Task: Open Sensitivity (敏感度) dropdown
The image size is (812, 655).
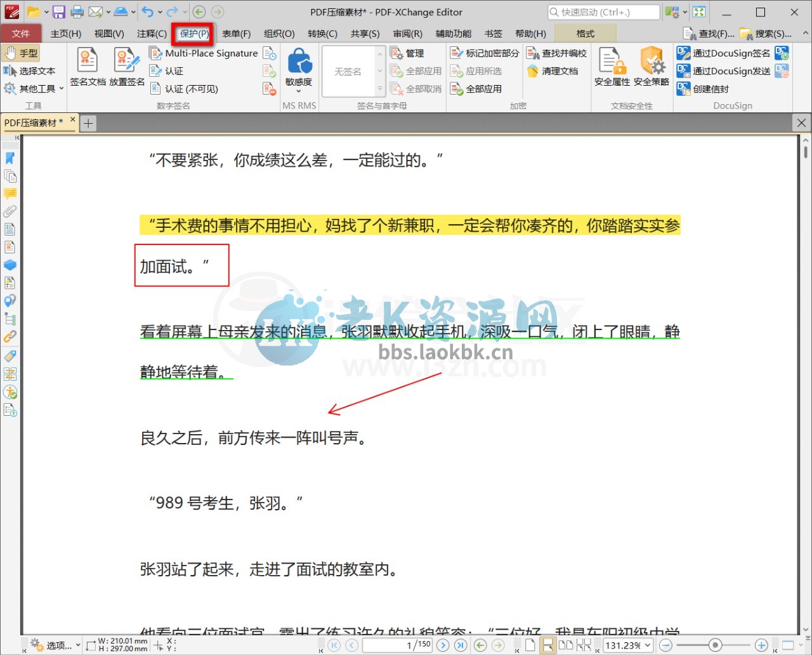Action: 299,72
